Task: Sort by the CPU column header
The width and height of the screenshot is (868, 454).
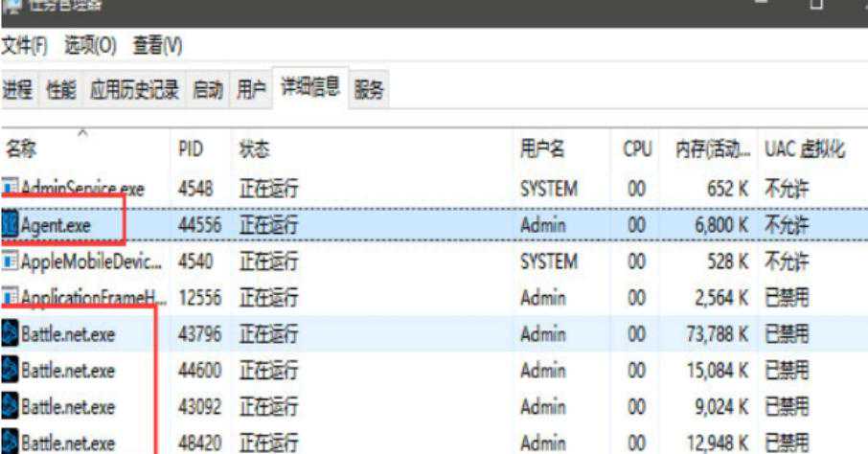Action: pyautogui.click(x=637, y=149)
